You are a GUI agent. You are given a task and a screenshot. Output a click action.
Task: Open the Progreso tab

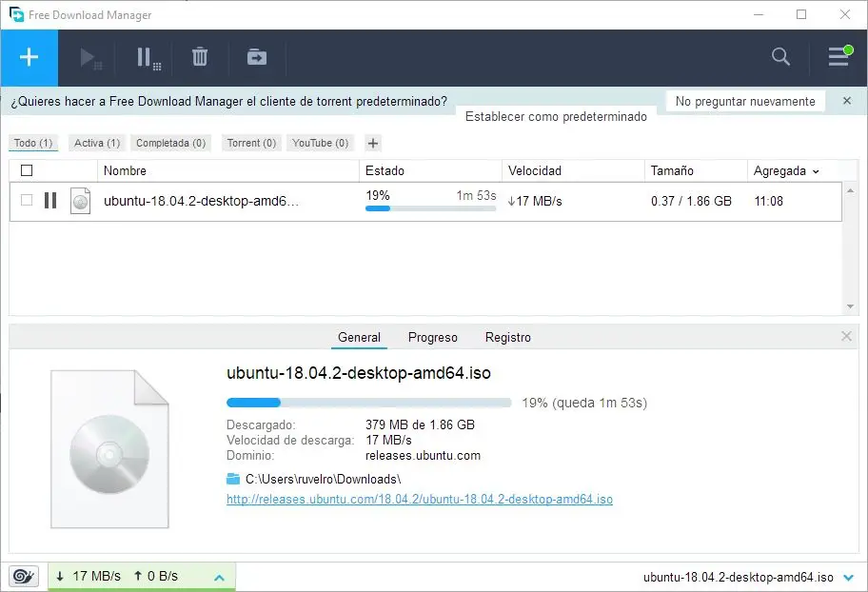tap(433, 337)
